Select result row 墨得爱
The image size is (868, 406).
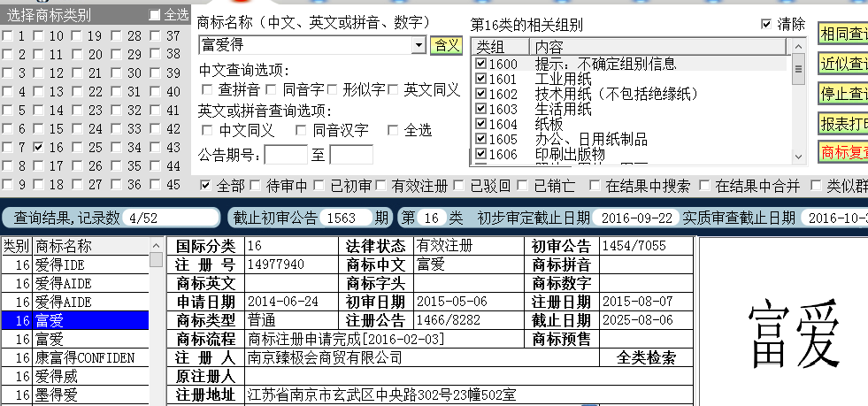pos(74,395)
